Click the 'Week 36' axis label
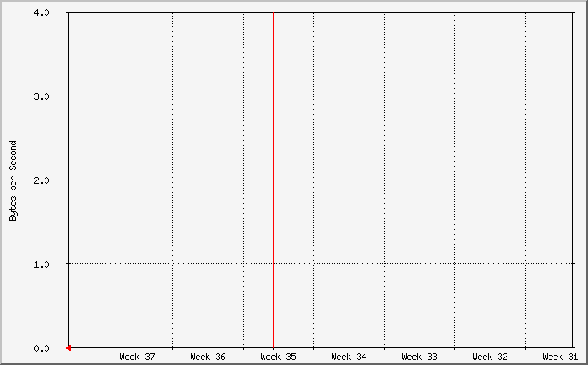This screenshot has width=588, height=365. click(x=207, y=357)
